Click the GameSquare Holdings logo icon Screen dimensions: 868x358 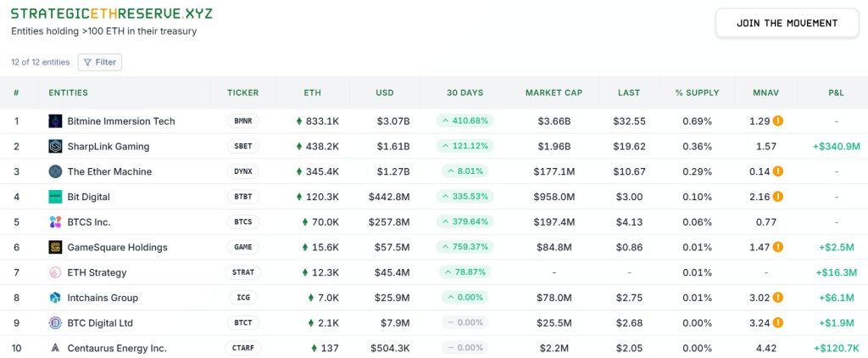tap(55, 247)
